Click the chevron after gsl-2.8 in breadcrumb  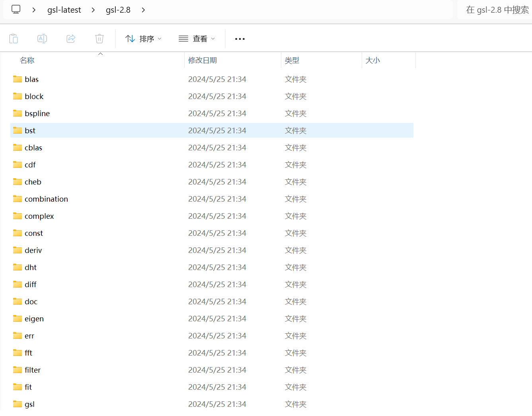143,10
